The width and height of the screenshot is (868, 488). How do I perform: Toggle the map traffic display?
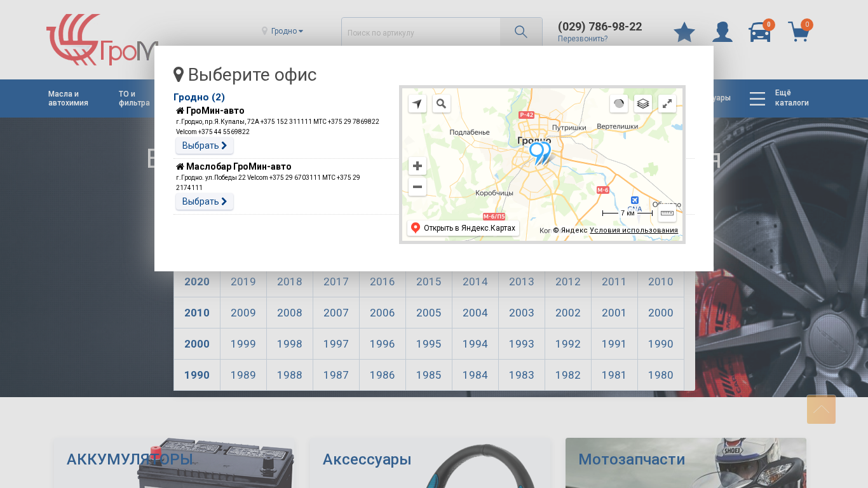[619, 104]
